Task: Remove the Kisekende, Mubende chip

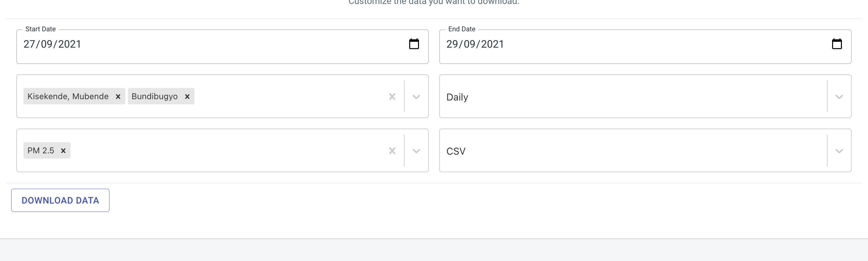Action: tap(118, 96)
